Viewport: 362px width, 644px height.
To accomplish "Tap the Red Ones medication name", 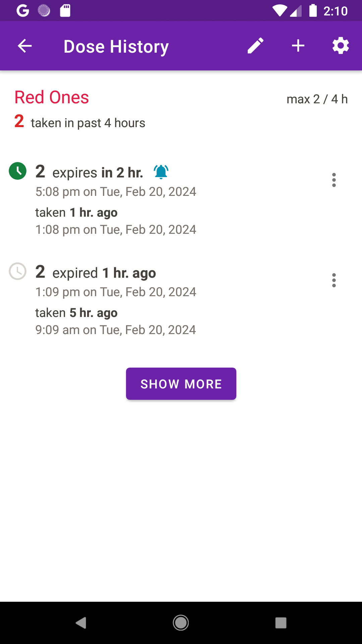I will (x=52, y=98).
